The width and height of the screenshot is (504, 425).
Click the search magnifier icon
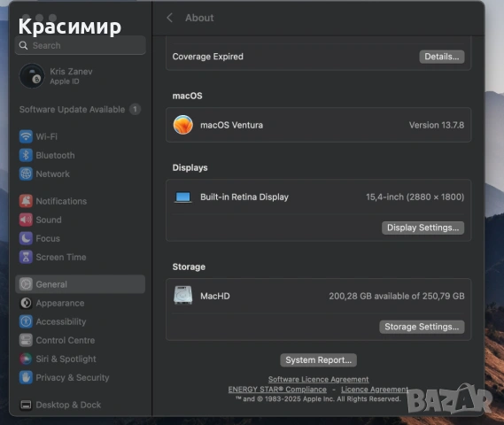(x=23, y=46)
